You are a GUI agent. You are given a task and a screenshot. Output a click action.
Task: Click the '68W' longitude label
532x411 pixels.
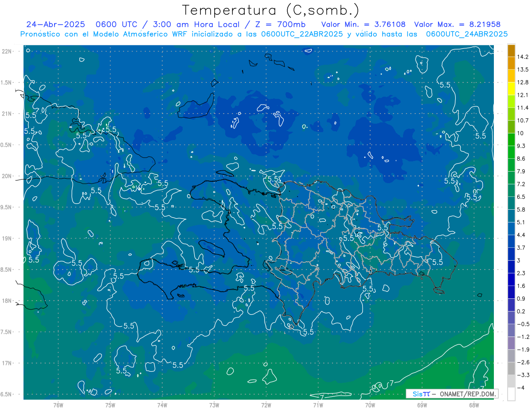474,405
